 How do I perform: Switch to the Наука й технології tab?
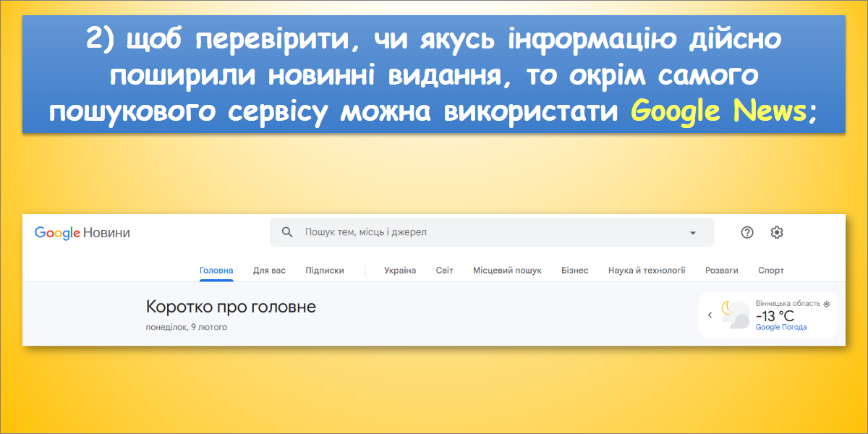(x=647, y=271)
